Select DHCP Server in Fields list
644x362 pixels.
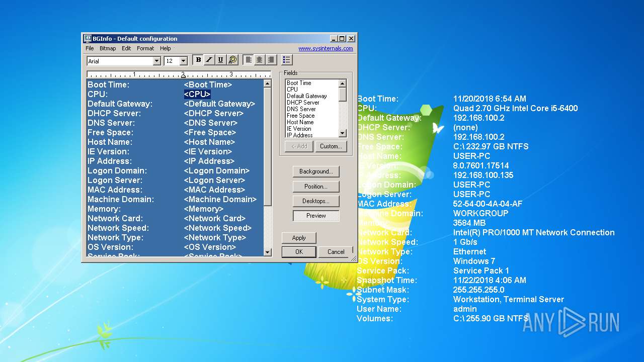(x=303, y=103)
